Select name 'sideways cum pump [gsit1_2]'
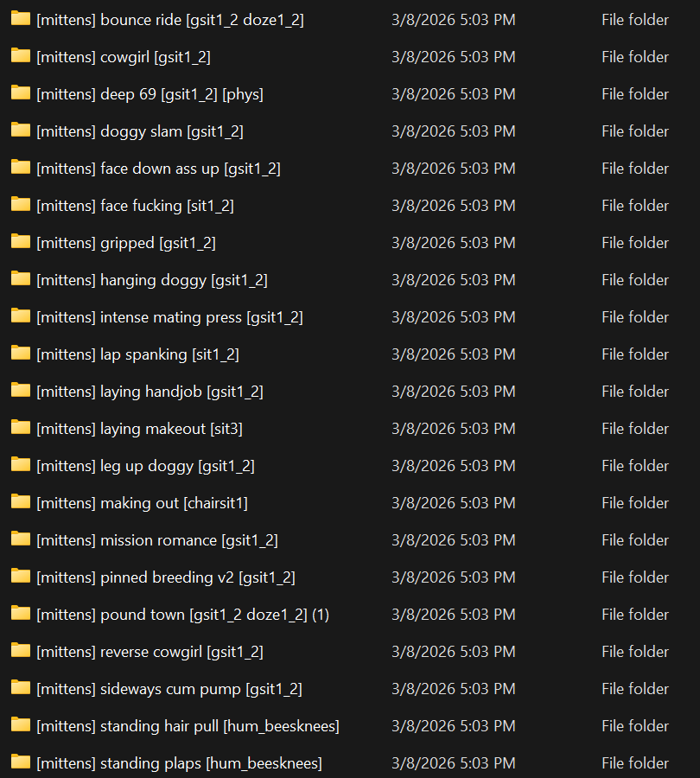 click(x=200, y=689)
